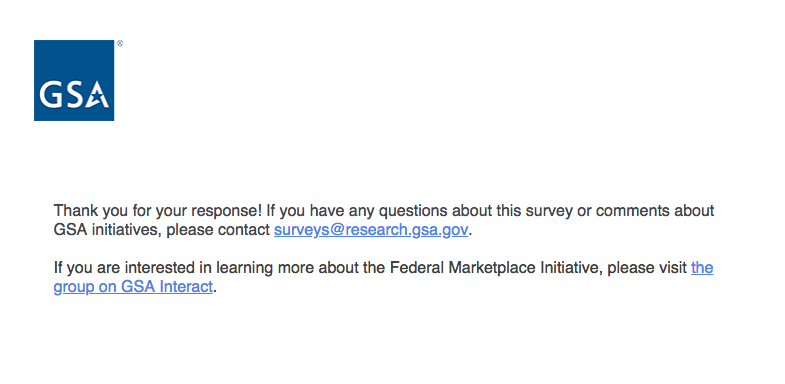Click the empty blue area above GSA letters
The height and width of the screenshot is (384, 785).
(74, 60)
